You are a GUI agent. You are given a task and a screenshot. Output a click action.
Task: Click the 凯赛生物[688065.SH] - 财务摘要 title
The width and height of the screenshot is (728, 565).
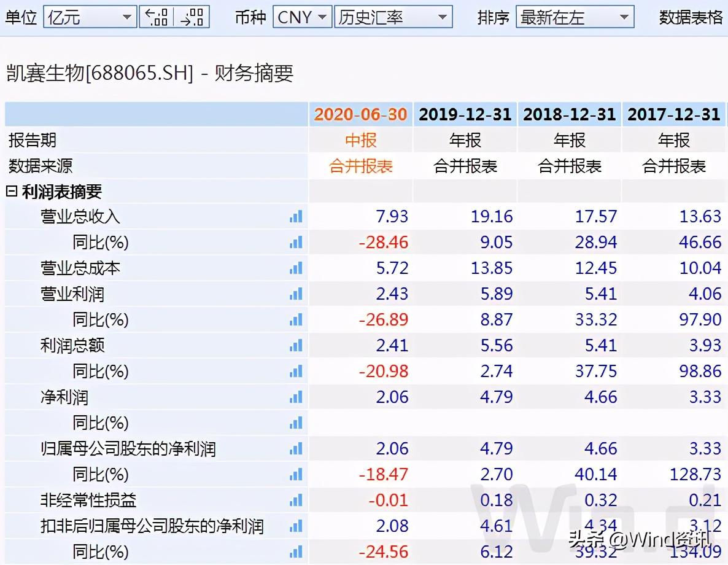point(150,74)
